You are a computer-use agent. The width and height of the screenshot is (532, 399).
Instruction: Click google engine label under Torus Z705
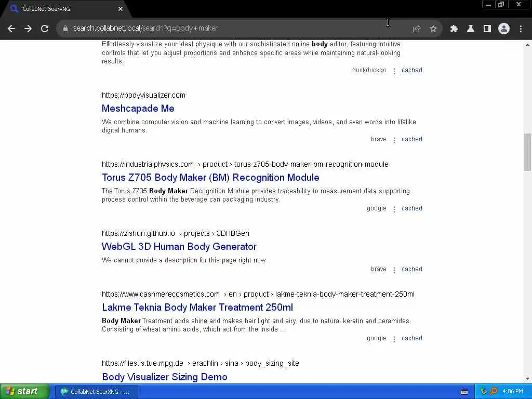point(377,208)
